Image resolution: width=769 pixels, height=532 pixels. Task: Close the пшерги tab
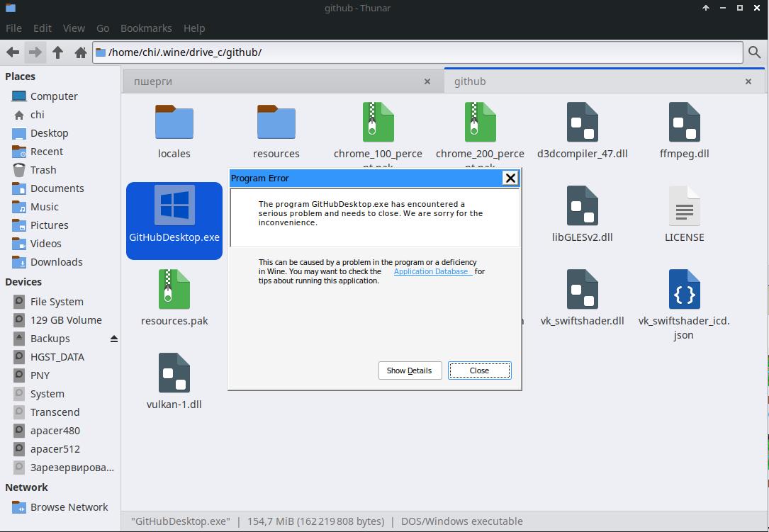(427, 82)
